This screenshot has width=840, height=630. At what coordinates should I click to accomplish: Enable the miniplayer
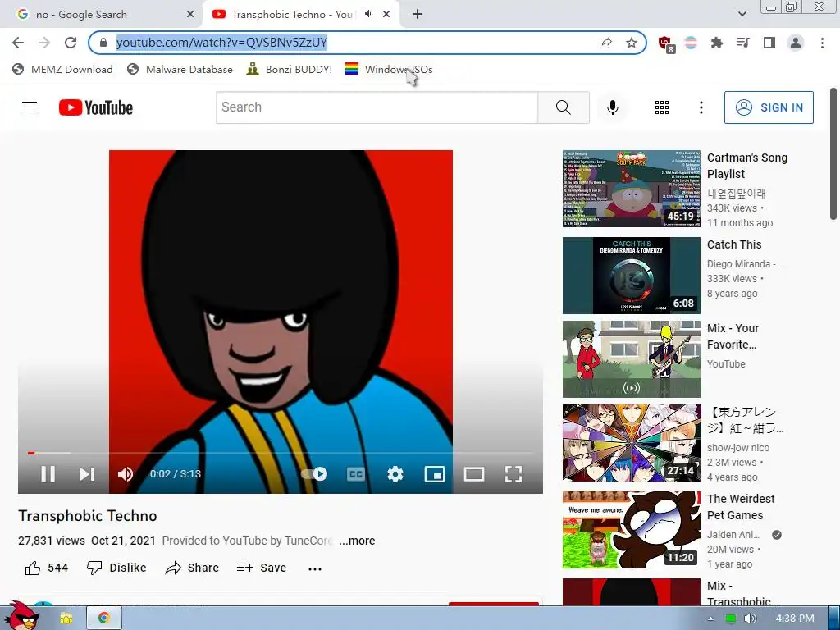point(435,474)
